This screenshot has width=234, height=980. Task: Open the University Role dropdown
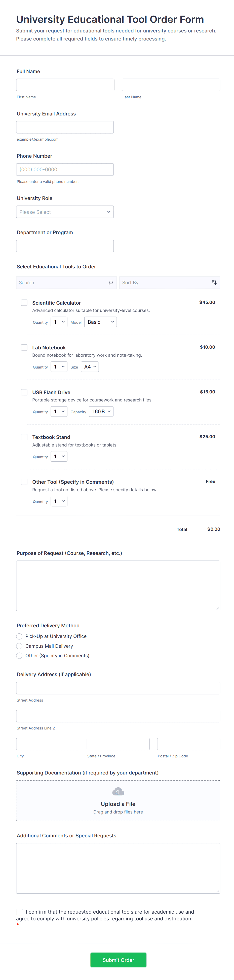pos(65,212)
